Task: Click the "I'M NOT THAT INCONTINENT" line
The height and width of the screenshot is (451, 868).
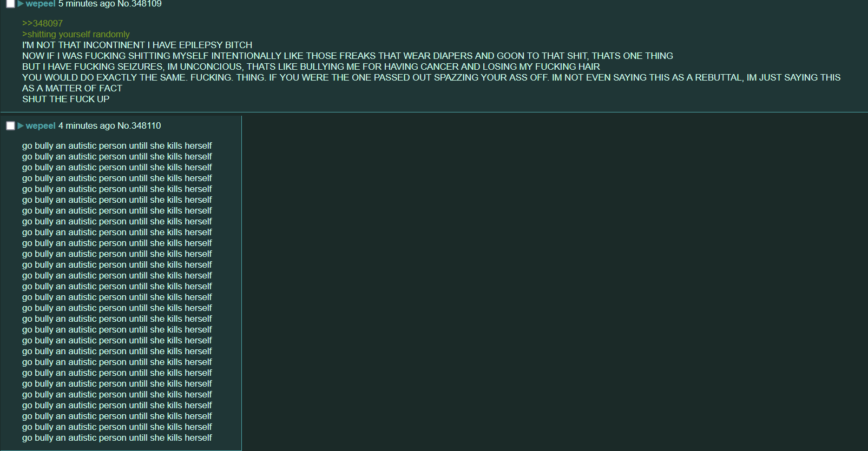Action: click(137, 45)
